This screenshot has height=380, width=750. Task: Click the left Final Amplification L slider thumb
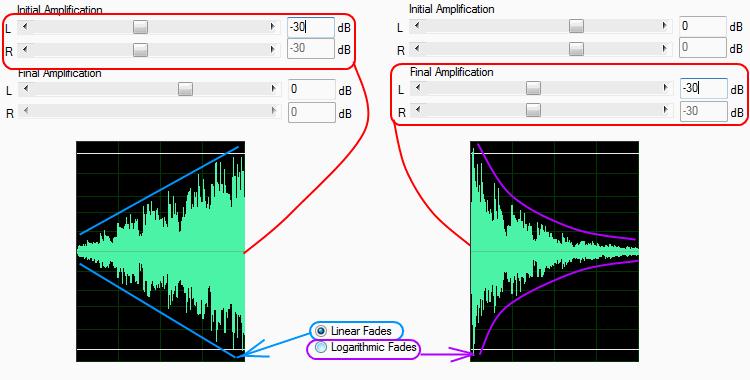point(185,89)
